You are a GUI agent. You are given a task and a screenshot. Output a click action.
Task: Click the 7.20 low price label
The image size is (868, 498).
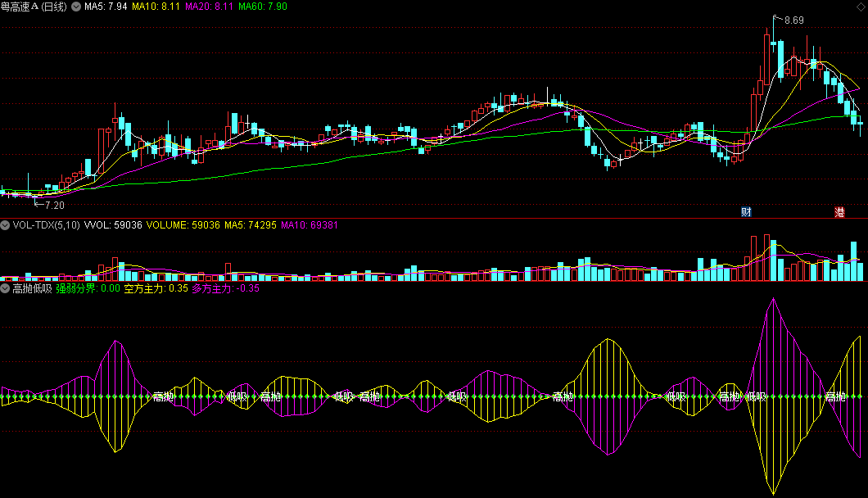(54, 206)
